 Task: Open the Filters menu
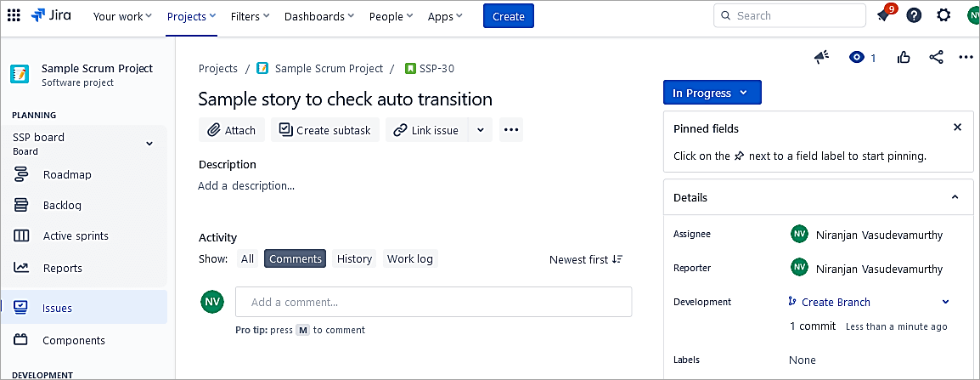point(251,16)
